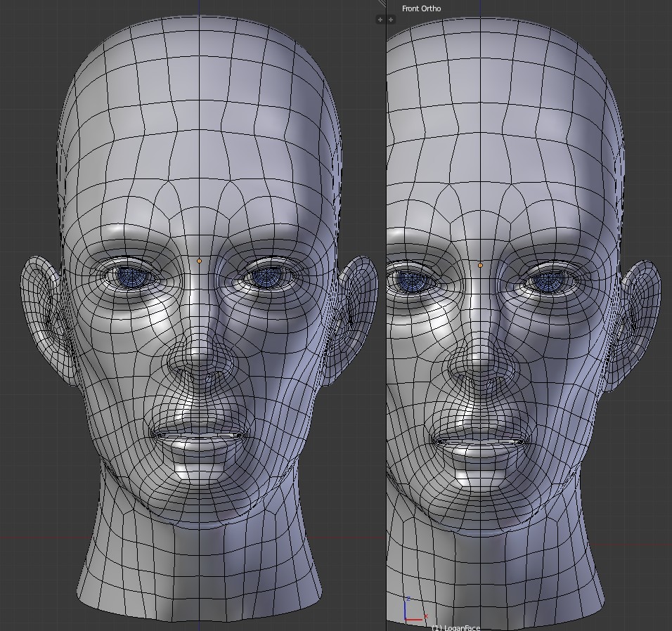Select the orange object origin in the right viewport
Image resolution: width=672 pixels, height=631 pixels.
(481, 265)
